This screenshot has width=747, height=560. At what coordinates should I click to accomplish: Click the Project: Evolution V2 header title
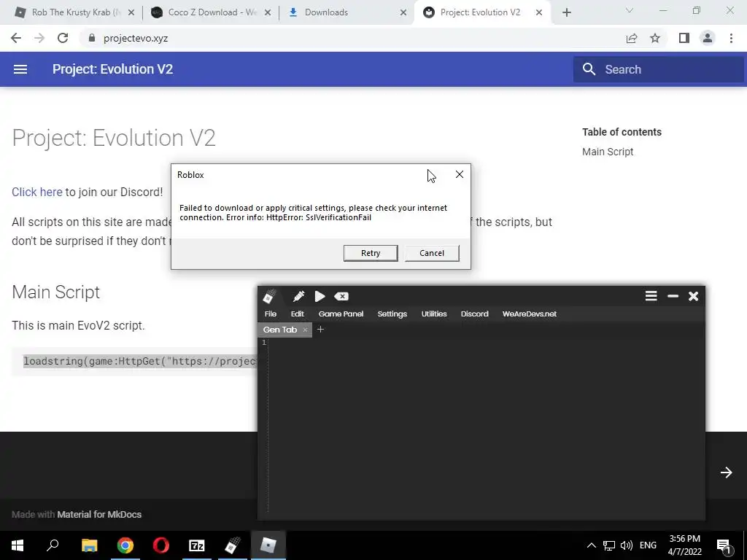(112, 69)
